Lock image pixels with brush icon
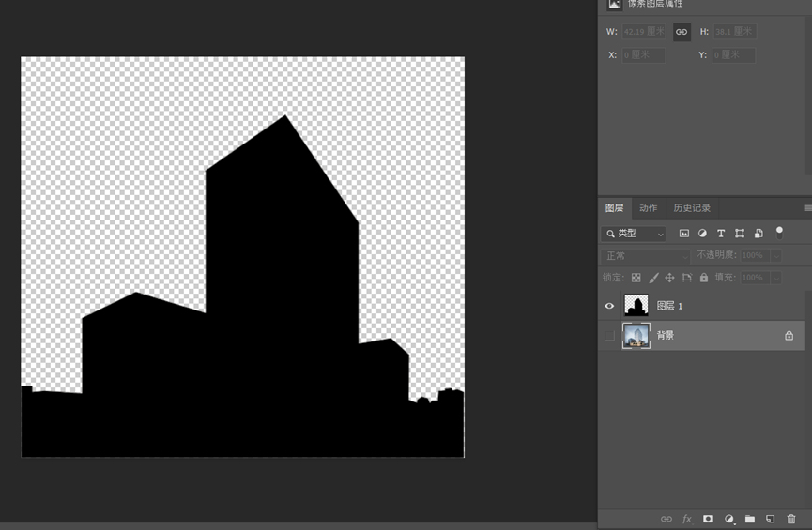The height and width of the screenshot is (530, 812). [x=653, y=278]
